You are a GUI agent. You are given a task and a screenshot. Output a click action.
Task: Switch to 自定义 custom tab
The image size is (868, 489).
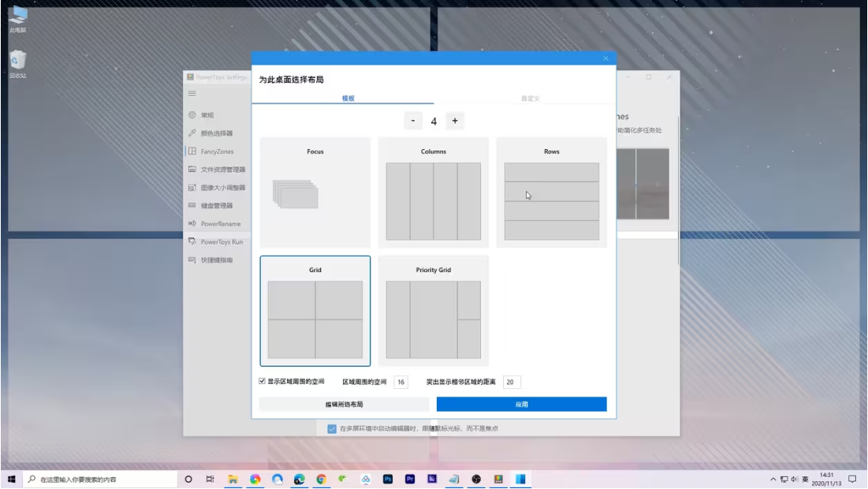pos(530,98)
